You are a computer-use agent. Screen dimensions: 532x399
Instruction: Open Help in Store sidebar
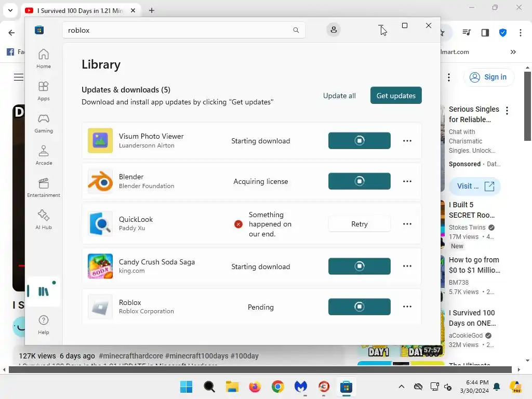[44, 325]
